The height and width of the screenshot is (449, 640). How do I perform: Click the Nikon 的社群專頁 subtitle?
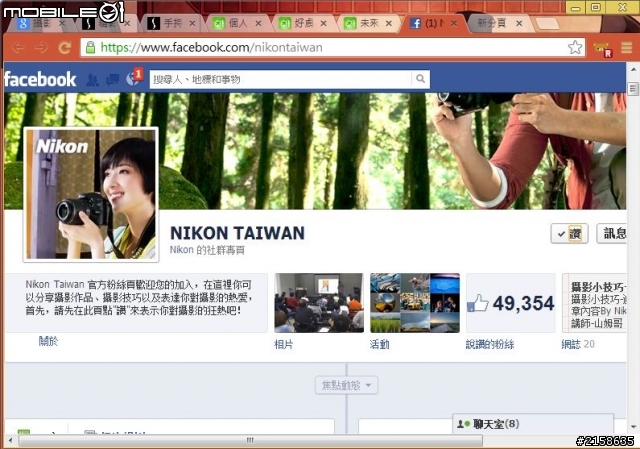[x=207, y=250]
